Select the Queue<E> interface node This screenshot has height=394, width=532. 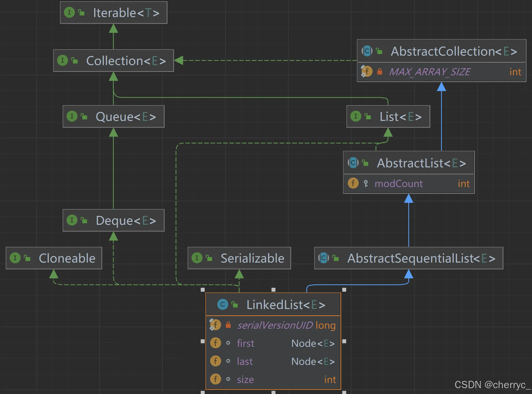pos(113,116)
